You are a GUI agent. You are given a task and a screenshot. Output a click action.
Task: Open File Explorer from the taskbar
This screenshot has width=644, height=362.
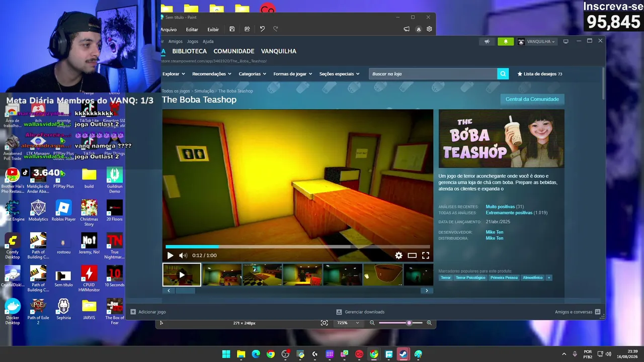pyautogui.click(x=241, y=354)
